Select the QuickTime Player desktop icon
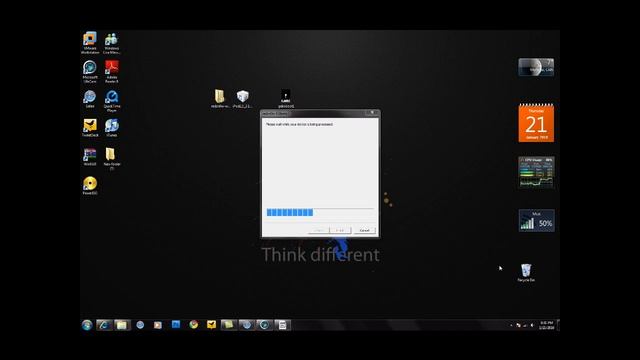Viewport: 640px width, 360px height. pos(111,101)
